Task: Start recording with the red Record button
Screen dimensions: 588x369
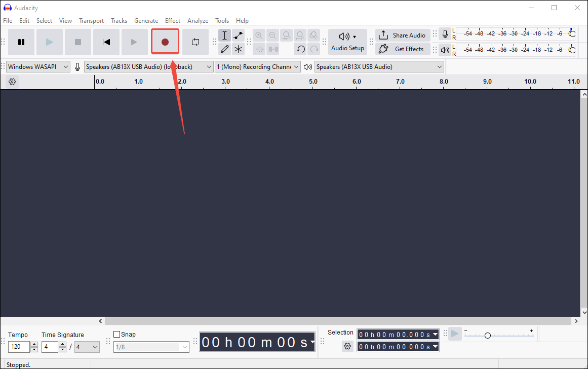Action: [x=165, y=42]
